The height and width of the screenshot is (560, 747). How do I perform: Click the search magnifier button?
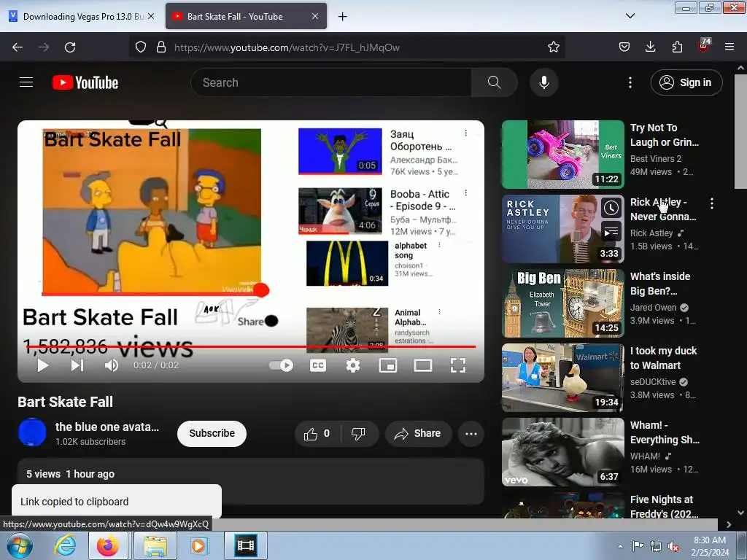[x=494, y=82]
